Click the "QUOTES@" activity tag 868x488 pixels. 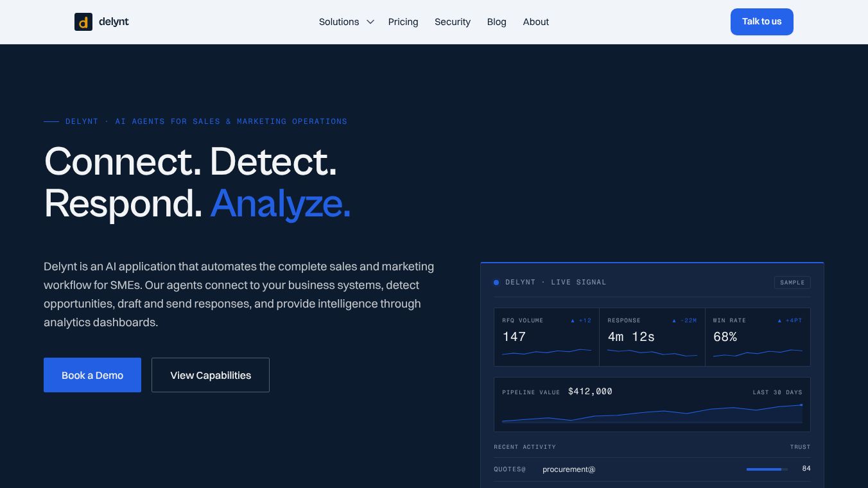(x=510, y=469)
